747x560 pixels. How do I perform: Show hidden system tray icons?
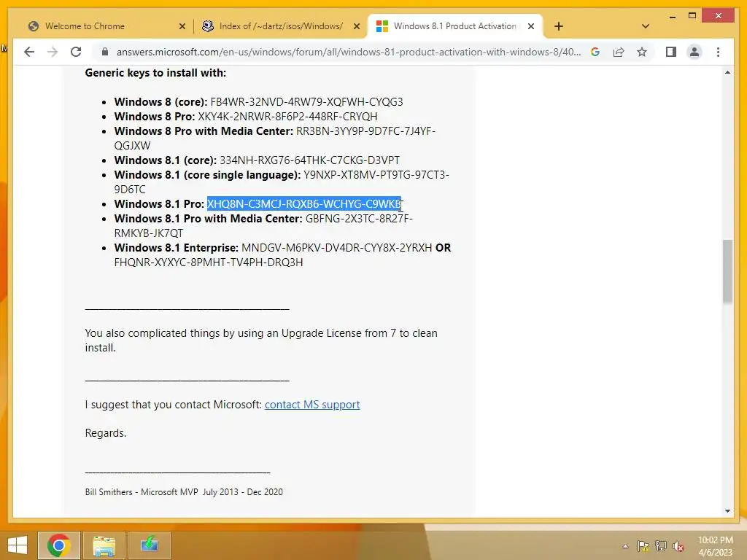point(625,546)
